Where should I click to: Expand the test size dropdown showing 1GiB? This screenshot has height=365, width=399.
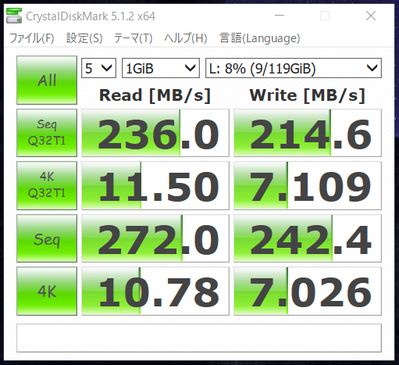161,68
